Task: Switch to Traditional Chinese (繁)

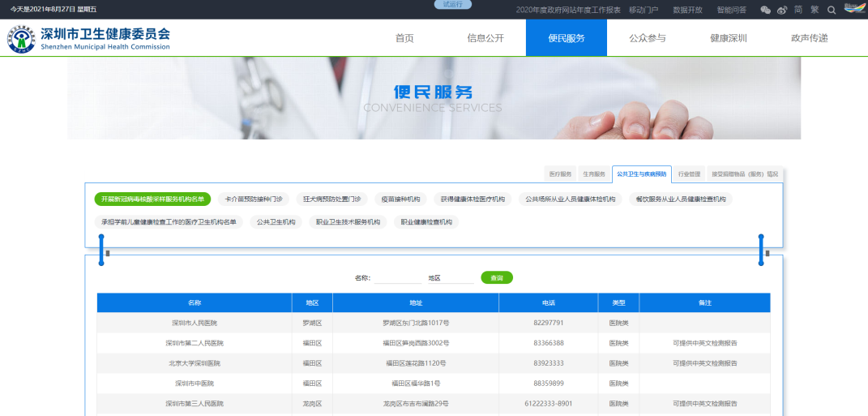Action: coord(815,10)
